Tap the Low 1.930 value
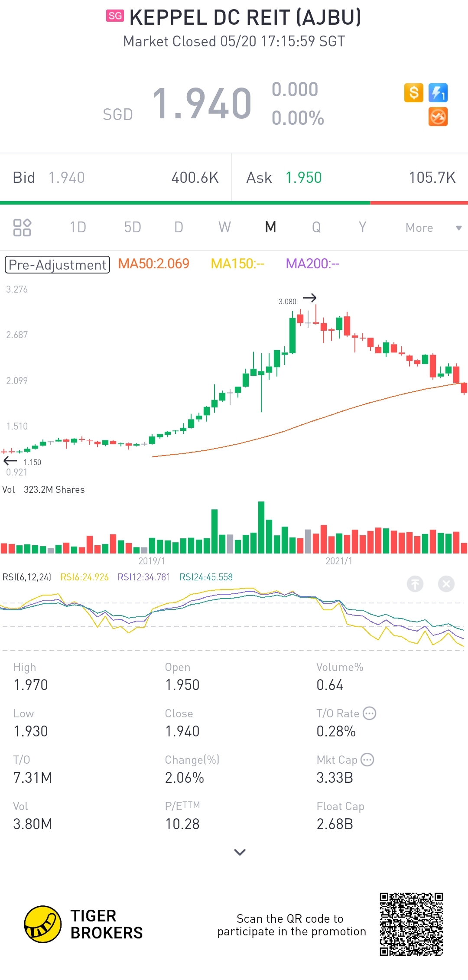The height and width of the screenshot is (980, 468). [x=31, y=731]
